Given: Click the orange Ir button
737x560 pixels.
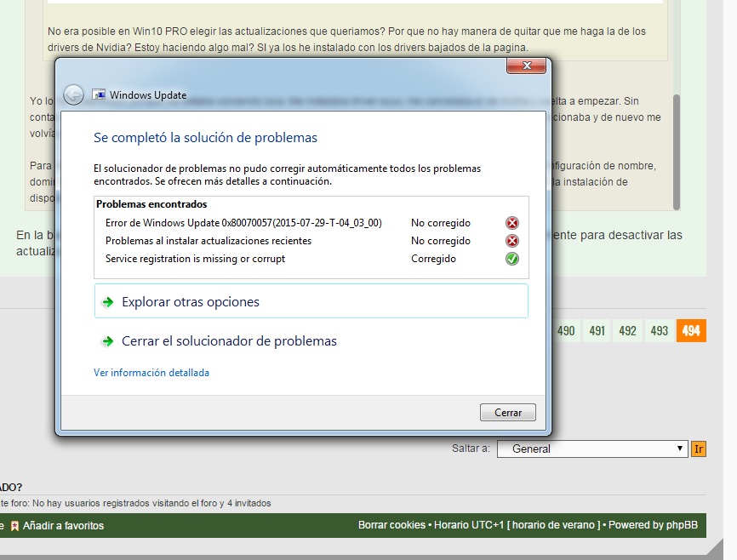Looking at the screenshot, I should click(x=699, y=449).
